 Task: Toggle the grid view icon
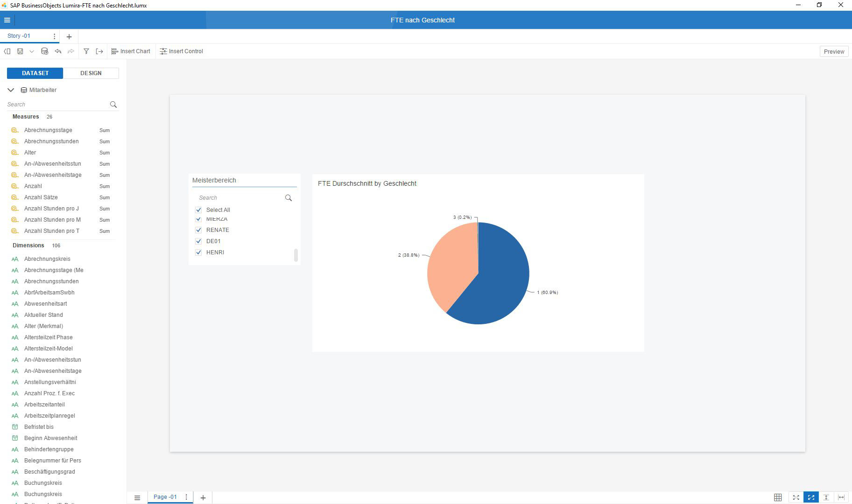[778, 497]
